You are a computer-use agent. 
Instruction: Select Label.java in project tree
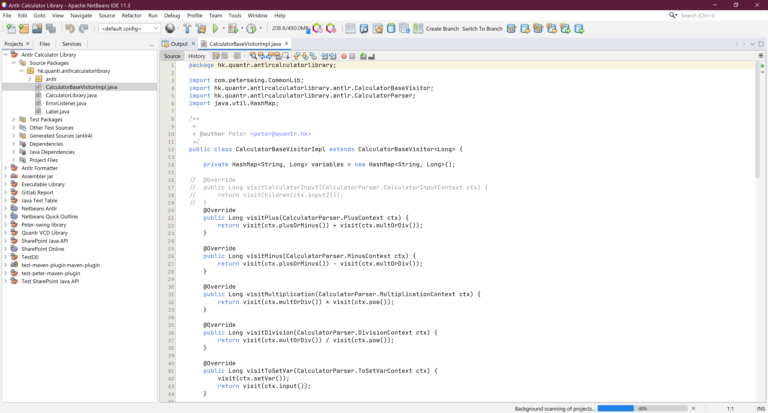[57, 112]
